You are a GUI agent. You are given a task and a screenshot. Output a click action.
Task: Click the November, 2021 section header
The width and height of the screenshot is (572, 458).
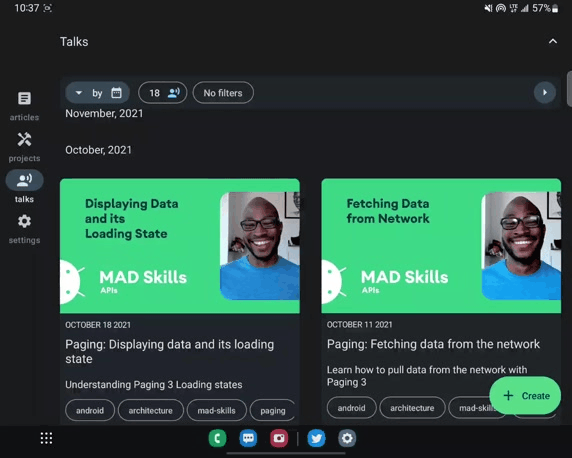[x=104, y=113]
